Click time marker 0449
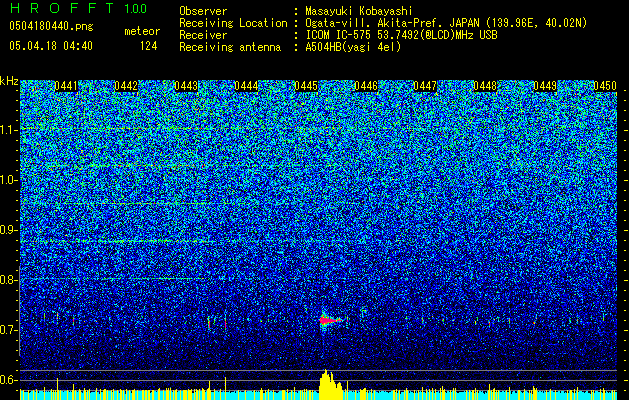The width and height of the screenshot is (629, 400). [x=545, y=86]
